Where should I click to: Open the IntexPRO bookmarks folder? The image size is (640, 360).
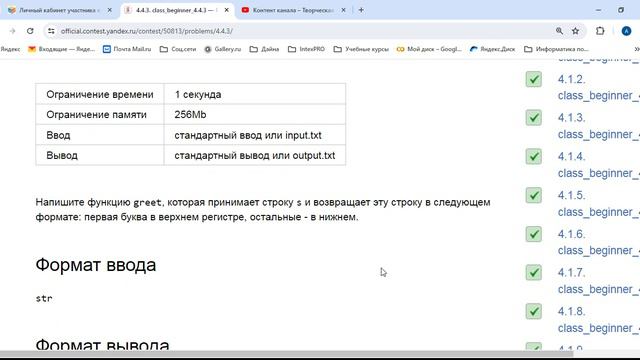(307, 49)
